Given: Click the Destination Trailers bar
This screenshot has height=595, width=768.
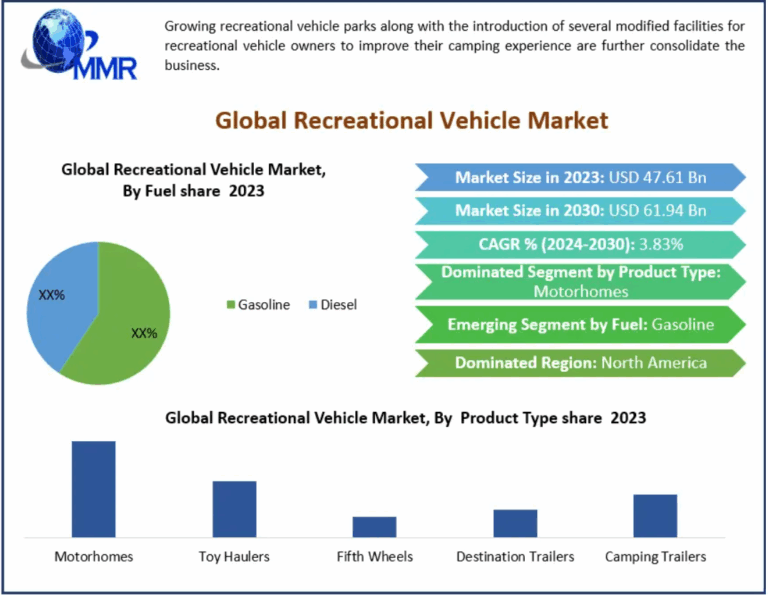Looking at the screenshot, I should [x=515, y=522].
